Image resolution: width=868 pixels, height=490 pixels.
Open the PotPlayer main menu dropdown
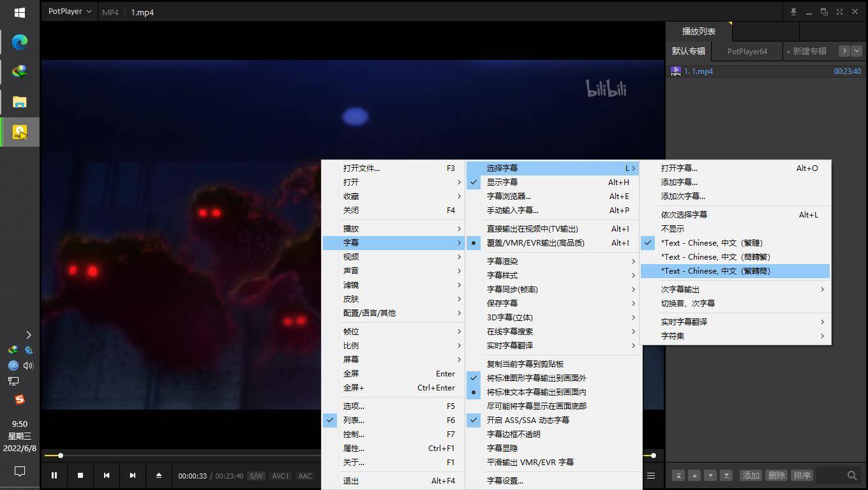point(70,11)
